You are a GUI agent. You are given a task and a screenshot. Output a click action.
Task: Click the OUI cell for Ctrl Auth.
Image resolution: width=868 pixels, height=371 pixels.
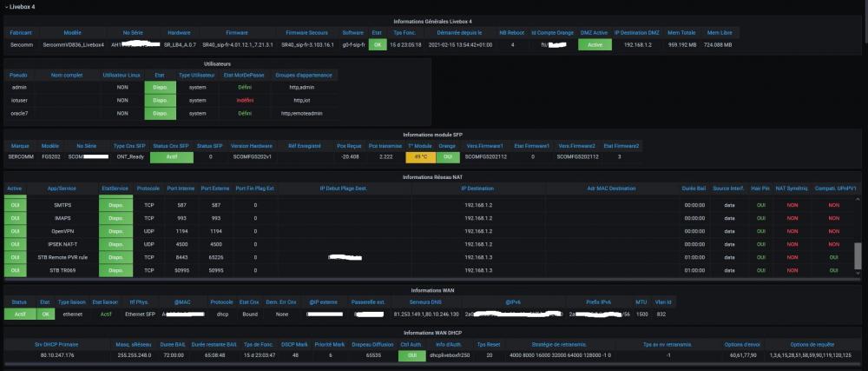click(x=413, y=354)
